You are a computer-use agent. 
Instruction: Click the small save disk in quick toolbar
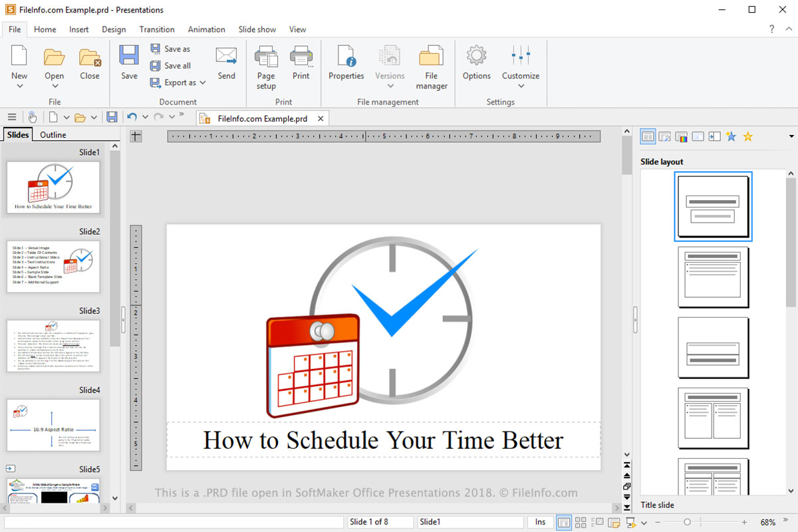pos(112,117)
